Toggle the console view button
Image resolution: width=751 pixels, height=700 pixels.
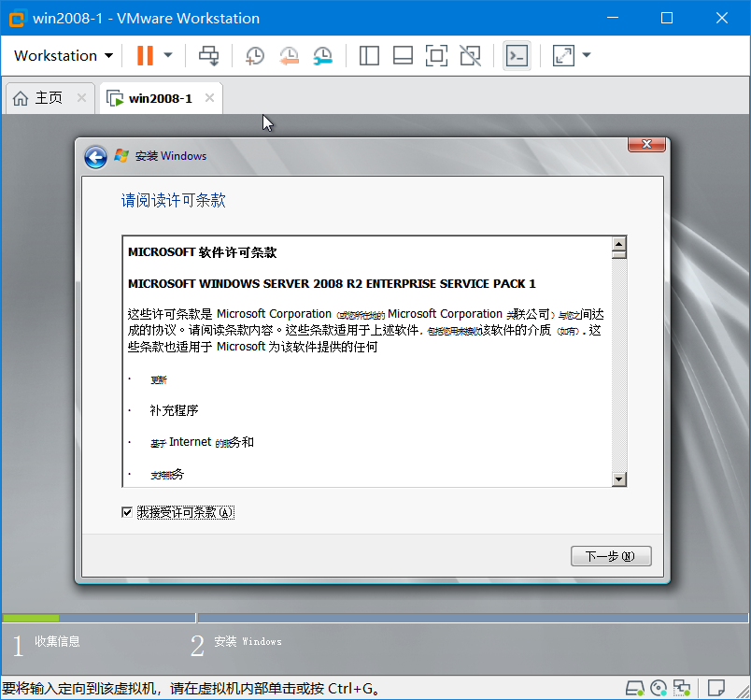click(x=517, y=55)
